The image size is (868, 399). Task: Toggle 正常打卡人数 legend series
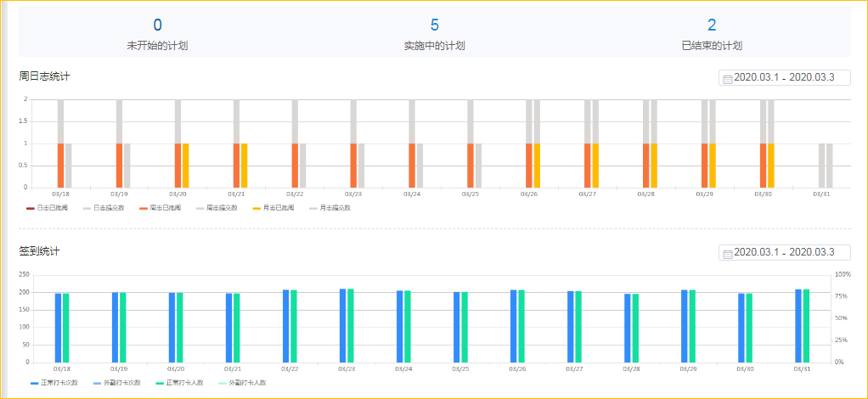coord(178,383)
